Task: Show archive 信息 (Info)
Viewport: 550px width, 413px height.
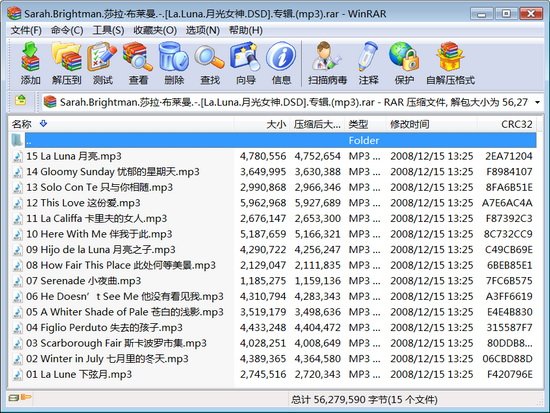Action: click(x=281, y=63)
